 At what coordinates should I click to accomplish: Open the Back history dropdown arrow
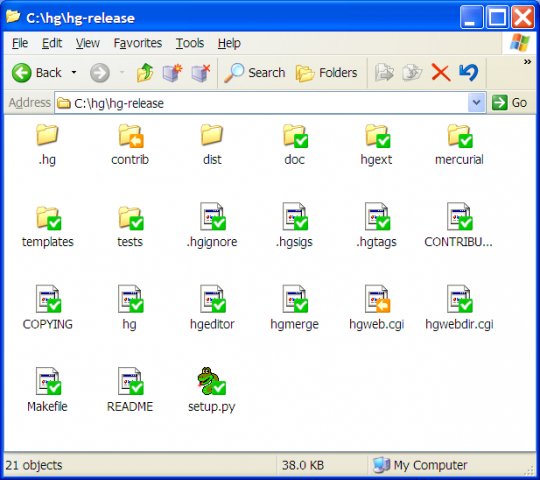[x=74, y=73]
